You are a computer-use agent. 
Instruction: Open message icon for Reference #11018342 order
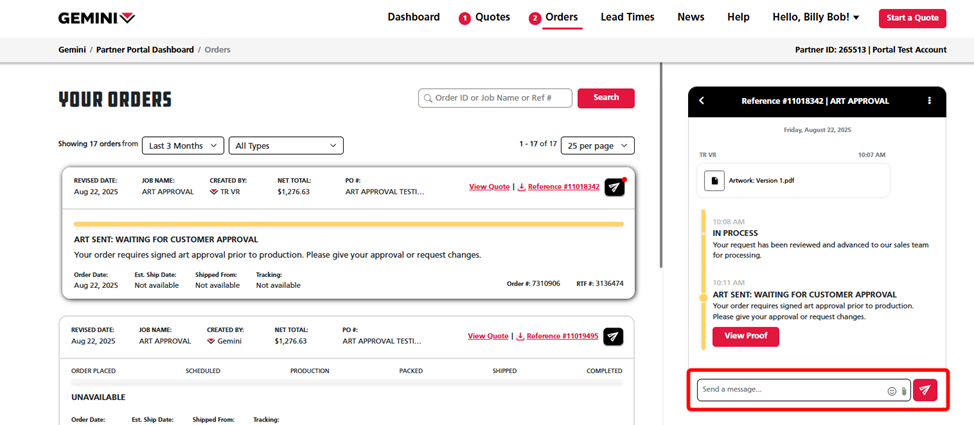point(614,187)
